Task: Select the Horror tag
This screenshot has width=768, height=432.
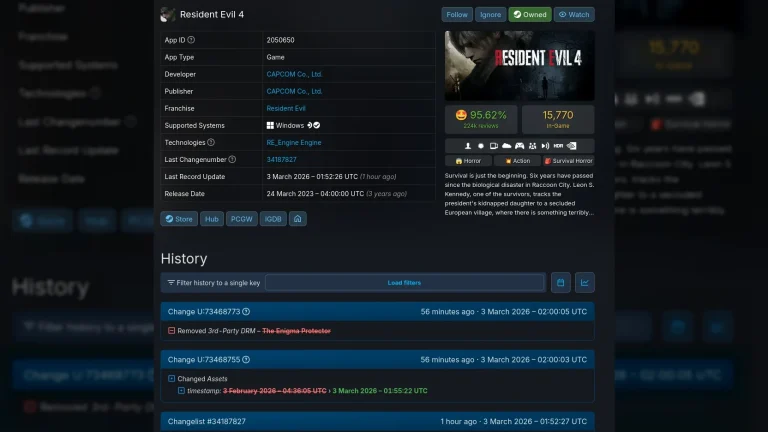Action: click(x=468, y=161)
